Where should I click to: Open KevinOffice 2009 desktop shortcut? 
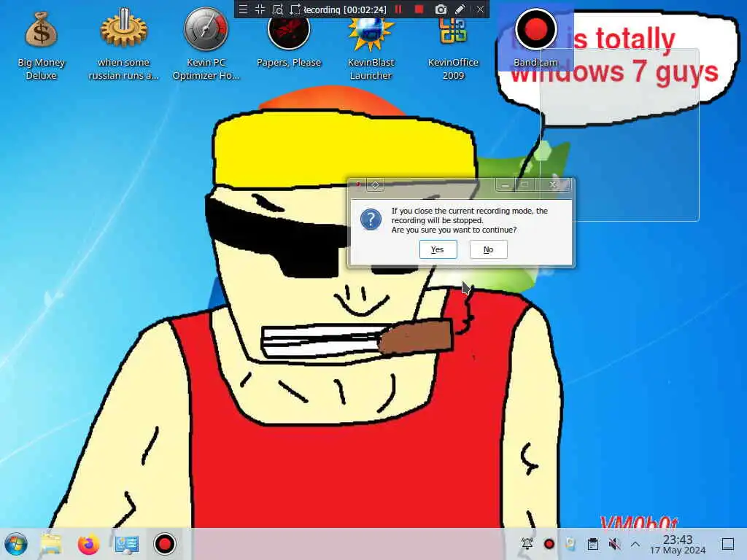(453, 47)
